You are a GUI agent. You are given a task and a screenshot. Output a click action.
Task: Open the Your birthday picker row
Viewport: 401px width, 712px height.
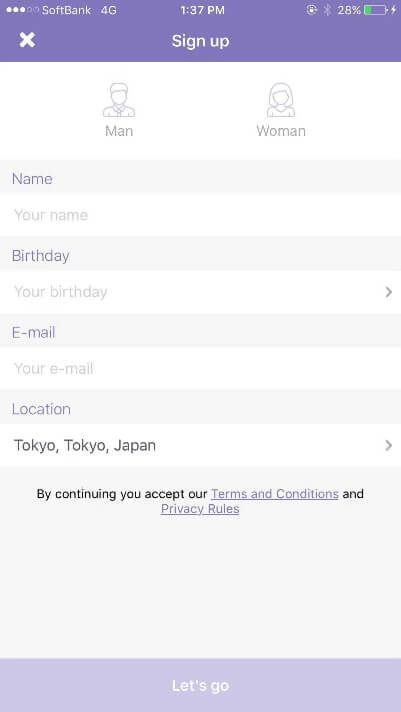coord(200,292)
